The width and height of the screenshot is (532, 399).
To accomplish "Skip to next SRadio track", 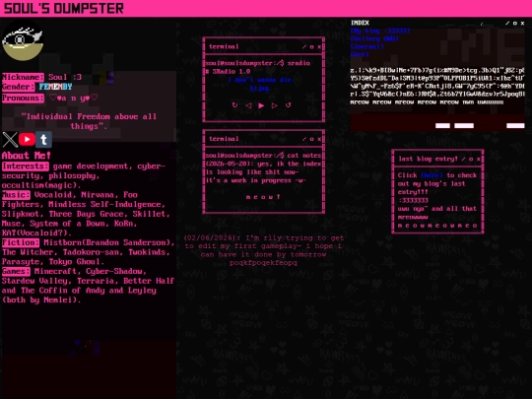I will point(275,105).
